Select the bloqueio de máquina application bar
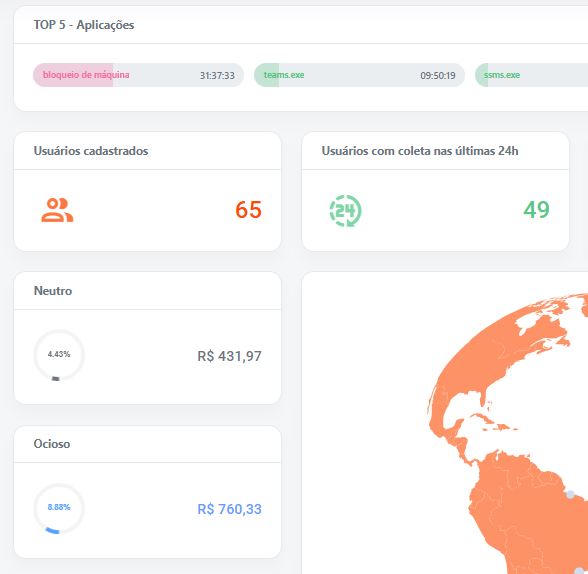 coord(138,75)
